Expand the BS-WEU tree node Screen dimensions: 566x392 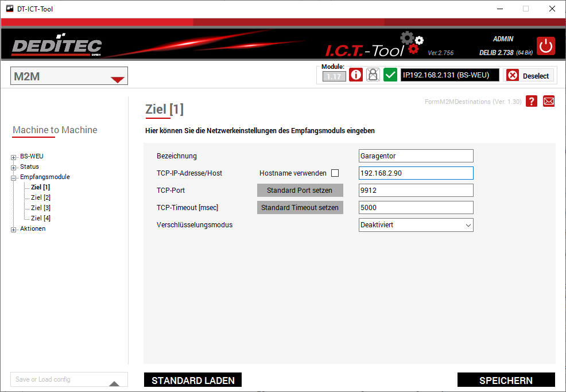pyautogui.click(x=14, y=157)
